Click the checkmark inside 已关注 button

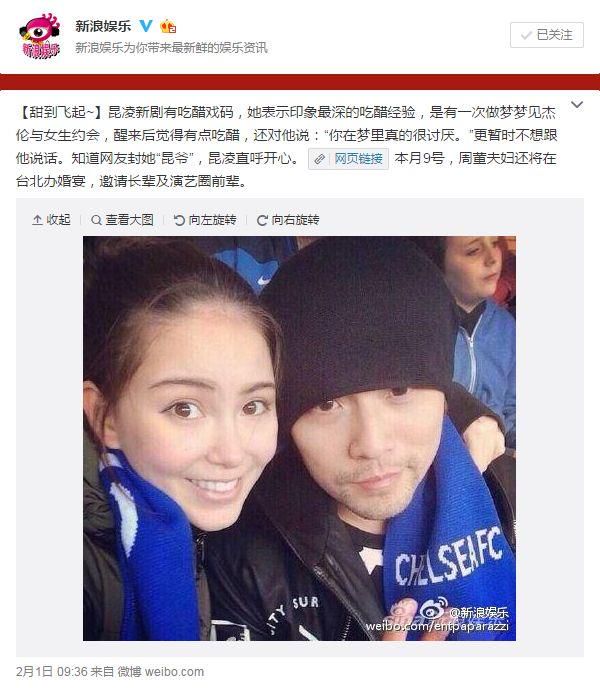(x=526, y=35)
